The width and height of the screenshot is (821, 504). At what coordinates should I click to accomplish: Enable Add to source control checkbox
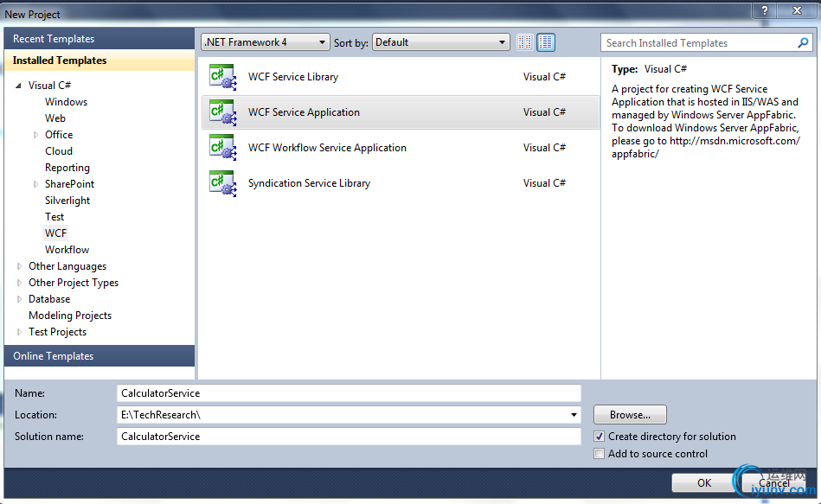599,454
